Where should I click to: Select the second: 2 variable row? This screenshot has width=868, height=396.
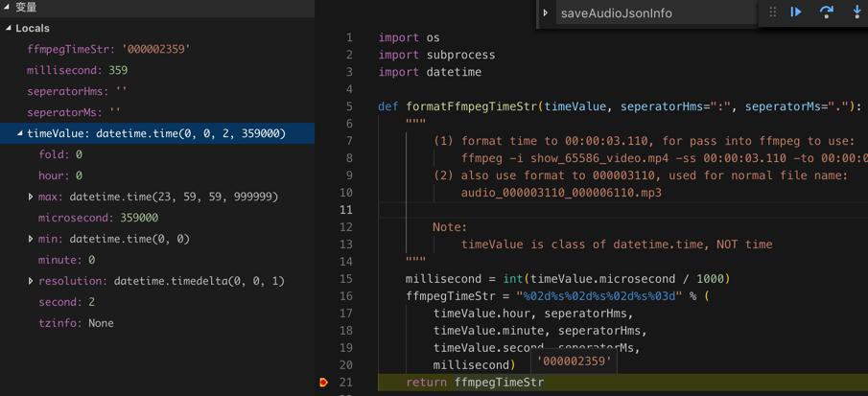pyautogui.click(x=157, y=302)
